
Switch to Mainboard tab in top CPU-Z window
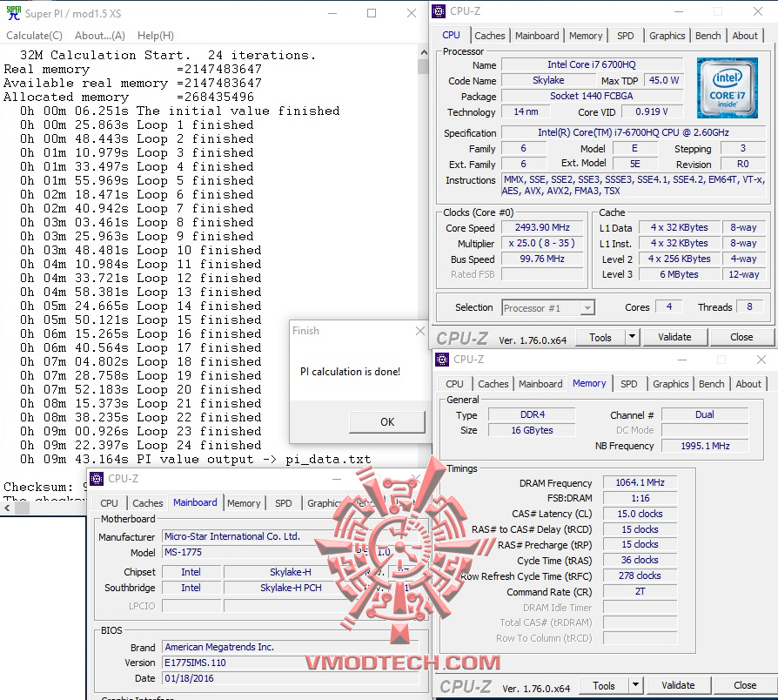(537, 36)
